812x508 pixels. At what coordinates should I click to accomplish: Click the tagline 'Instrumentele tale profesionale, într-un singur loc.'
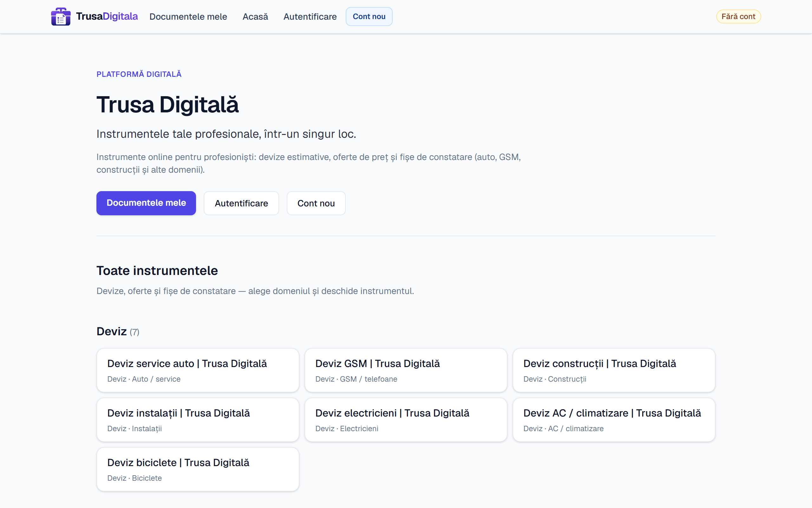point(226,134)
